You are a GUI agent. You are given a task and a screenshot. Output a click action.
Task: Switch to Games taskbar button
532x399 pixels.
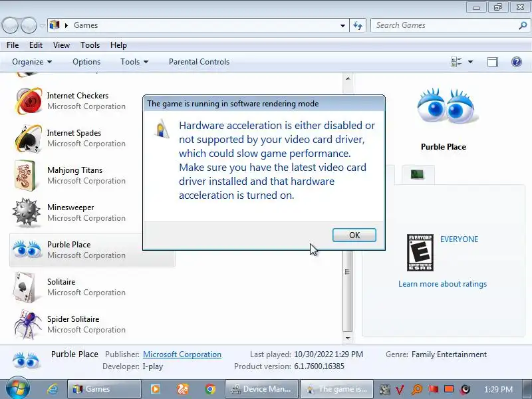104,389
